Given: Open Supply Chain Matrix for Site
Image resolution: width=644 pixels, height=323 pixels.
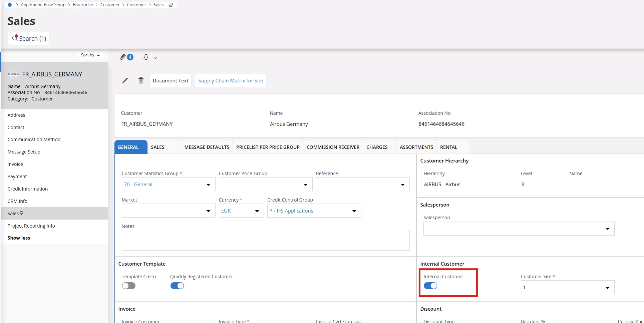Looking at the screenshot, I should pyautogui.click(x=230, y=80).
